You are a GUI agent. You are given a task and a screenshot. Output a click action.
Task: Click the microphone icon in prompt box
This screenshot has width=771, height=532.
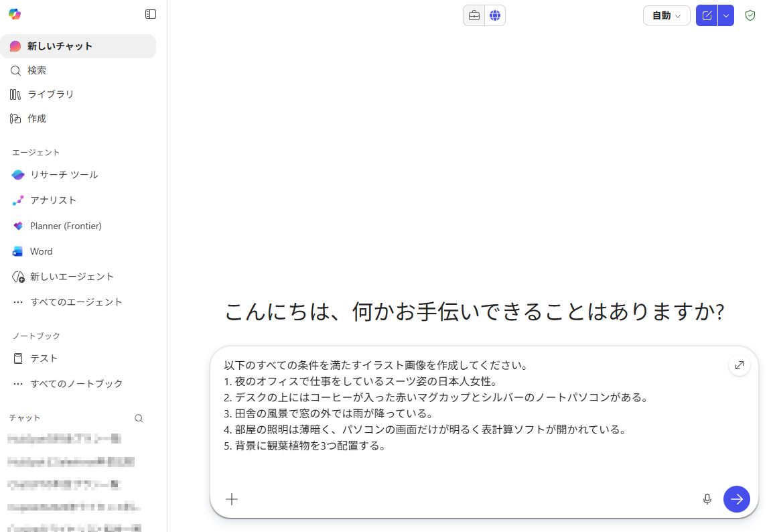pos(707,499)
